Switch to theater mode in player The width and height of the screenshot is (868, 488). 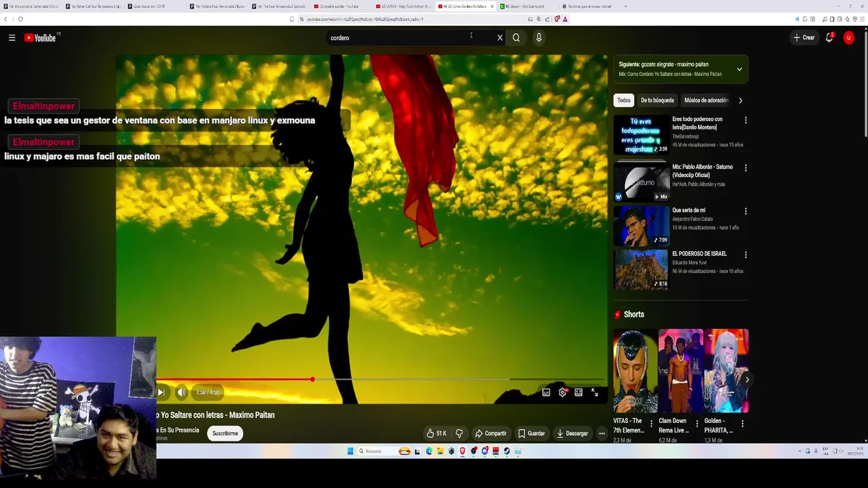tap(578, 392)
